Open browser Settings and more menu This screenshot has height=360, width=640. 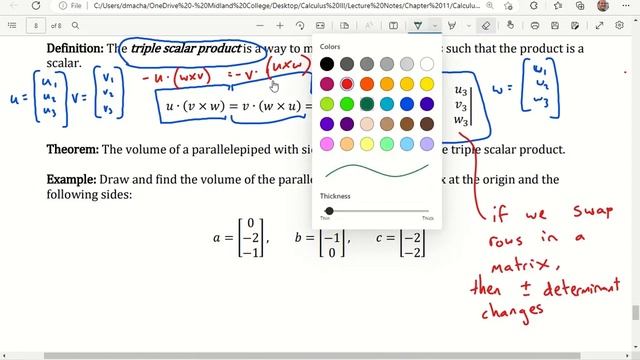(626, 6)
